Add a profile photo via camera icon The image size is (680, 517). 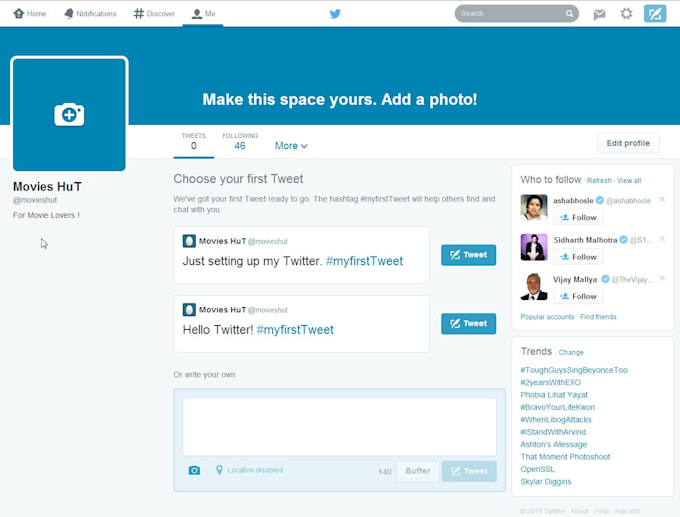tap(69, 115)
